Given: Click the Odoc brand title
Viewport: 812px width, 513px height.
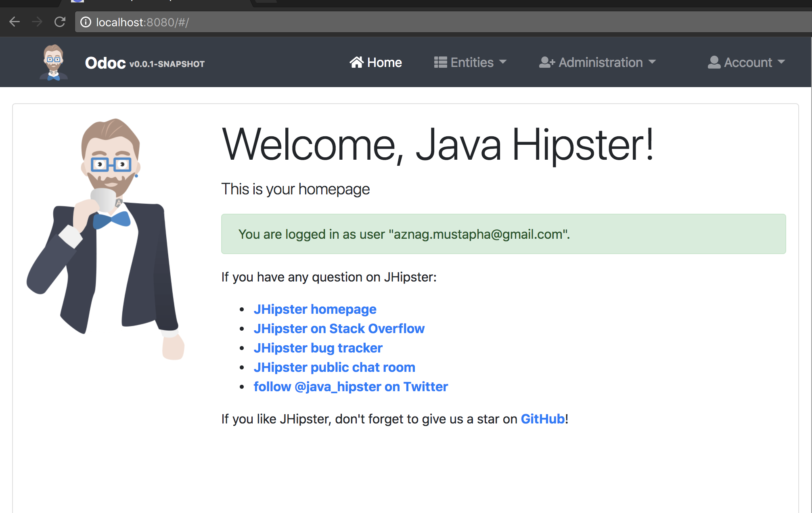Looking at the screenshot, I should click(x=105, y=63).
